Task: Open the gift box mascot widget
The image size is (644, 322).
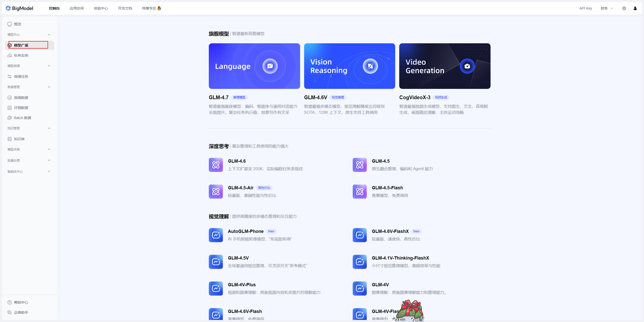Action: tap(411, 310)
